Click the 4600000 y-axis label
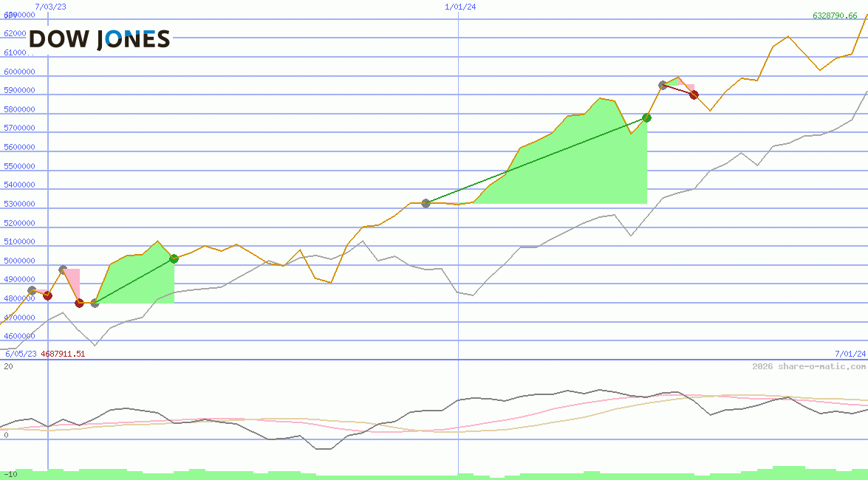This screenshot has width=868, height=480. [19, 336]
